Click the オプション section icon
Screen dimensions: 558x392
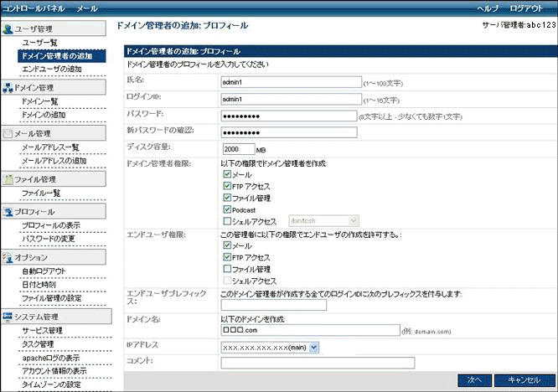point(8,257)
